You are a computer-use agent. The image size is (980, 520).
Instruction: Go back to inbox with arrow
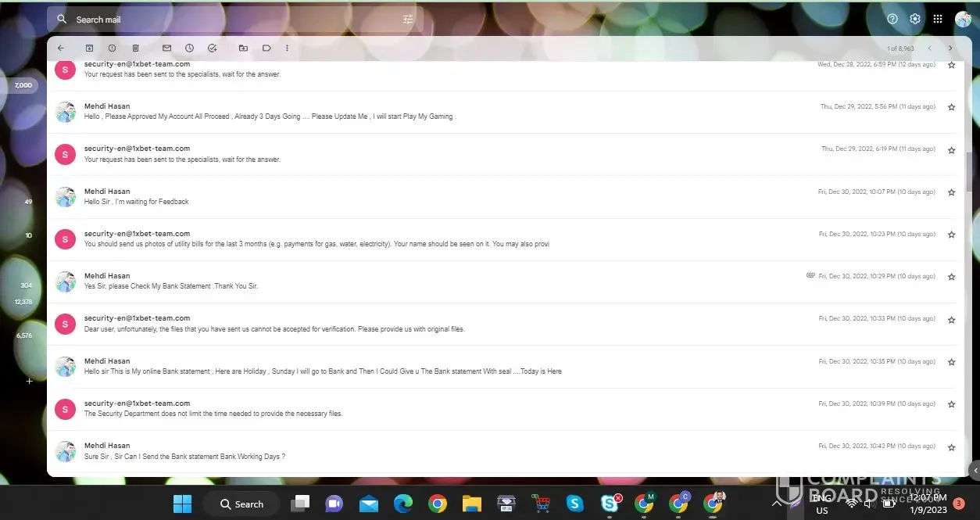coord(61,48)
